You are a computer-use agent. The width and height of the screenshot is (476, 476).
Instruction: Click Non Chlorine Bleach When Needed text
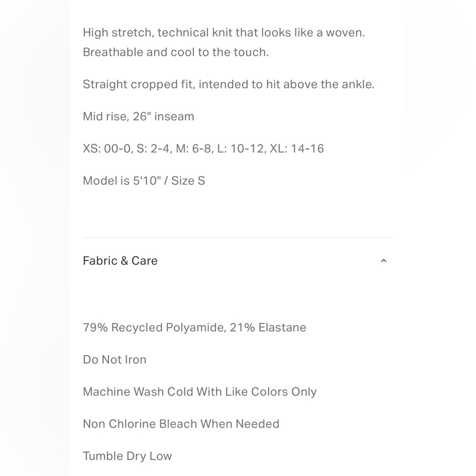(181, 424)
